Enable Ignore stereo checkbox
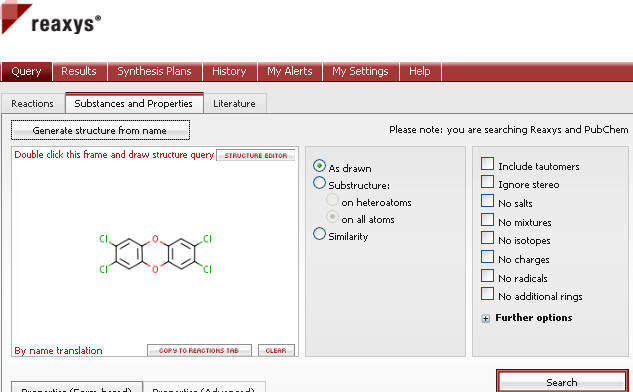 487,182
